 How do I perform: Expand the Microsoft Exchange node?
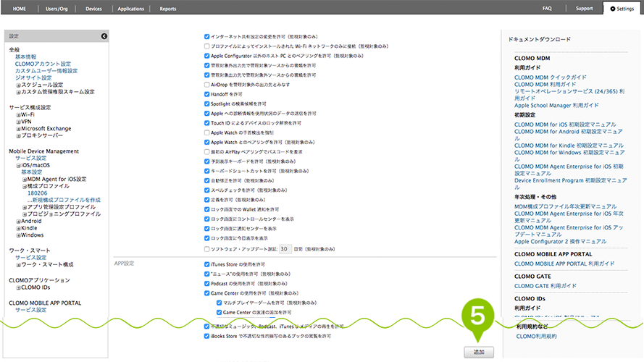pyautogui.click(x=19, y=129)
